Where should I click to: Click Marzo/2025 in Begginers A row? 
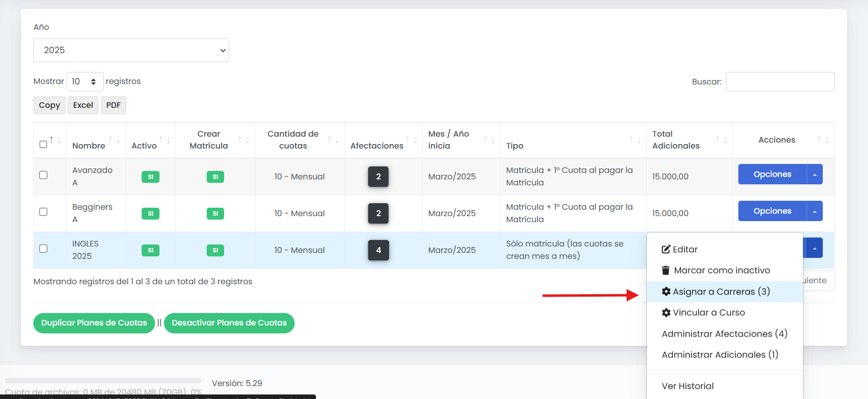[452, 214]
